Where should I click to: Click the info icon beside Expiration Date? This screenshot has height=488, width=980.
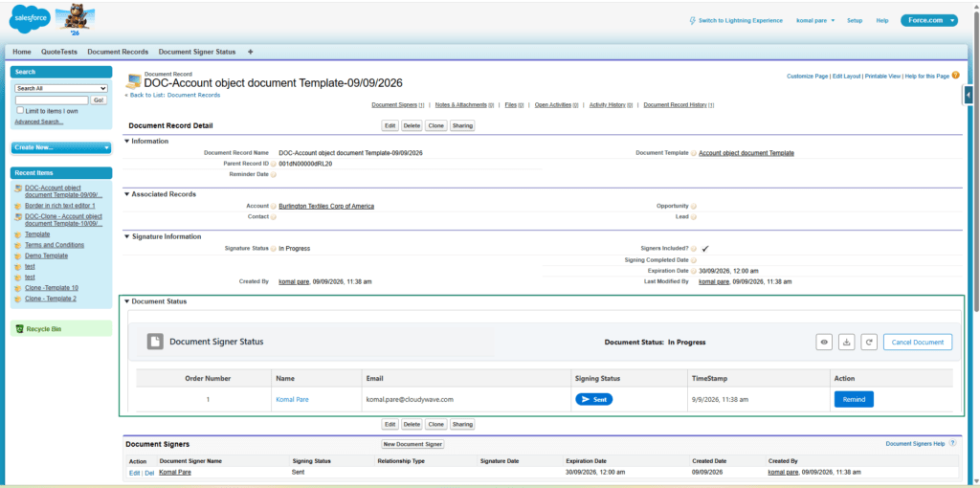694,271
